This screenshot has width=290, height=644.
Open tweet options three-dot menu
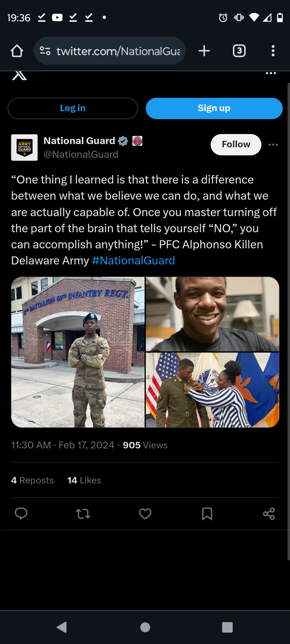click(273, 144)
